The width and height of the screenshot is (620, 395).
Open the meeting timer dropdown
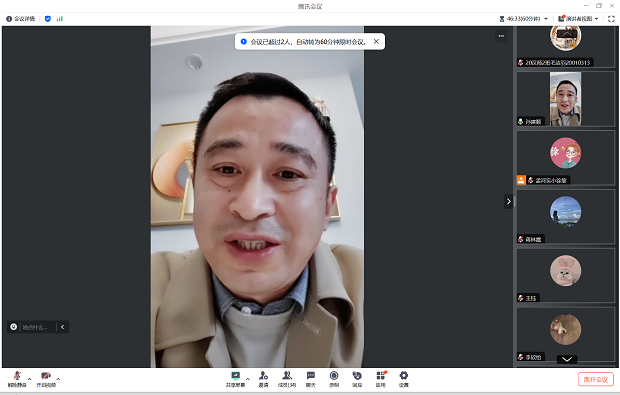(524, 19)
